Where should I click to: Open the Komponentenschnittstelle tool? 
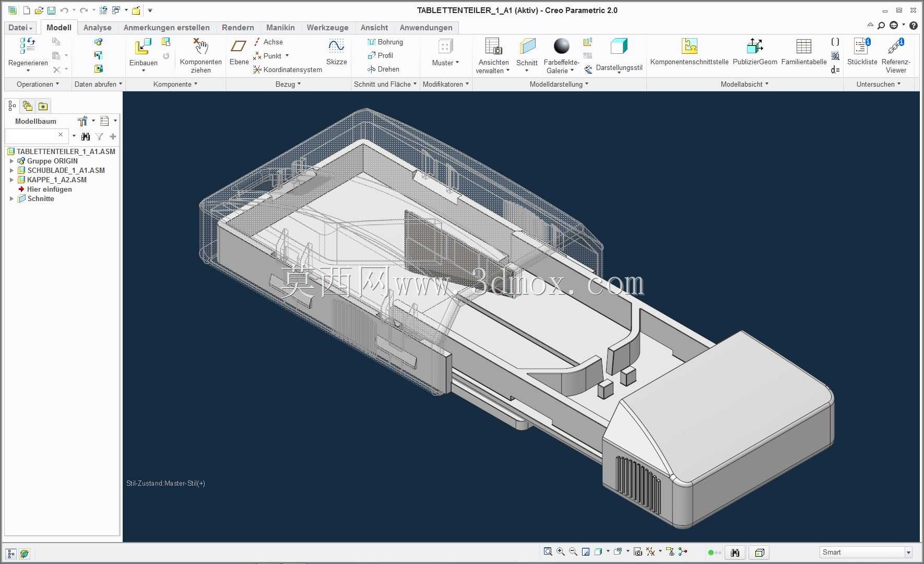click(689, 46)
